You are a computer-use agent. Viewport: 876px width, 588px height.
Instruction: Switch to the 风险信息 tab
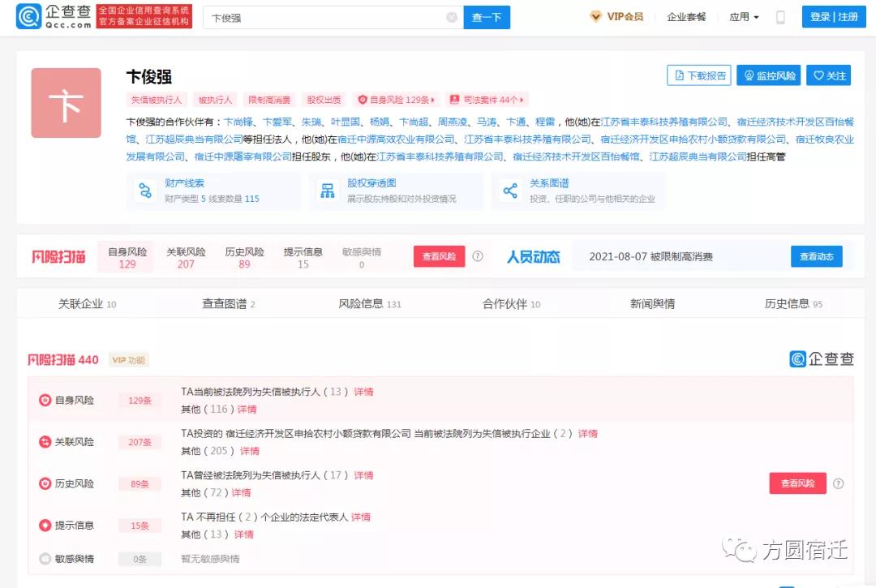point(370,304)
